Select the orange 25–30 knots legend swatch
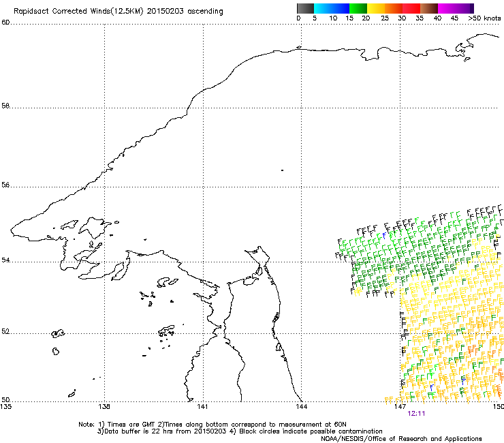Screen dimensions: 504x443 pyautogui.click(x=394, y=8)
